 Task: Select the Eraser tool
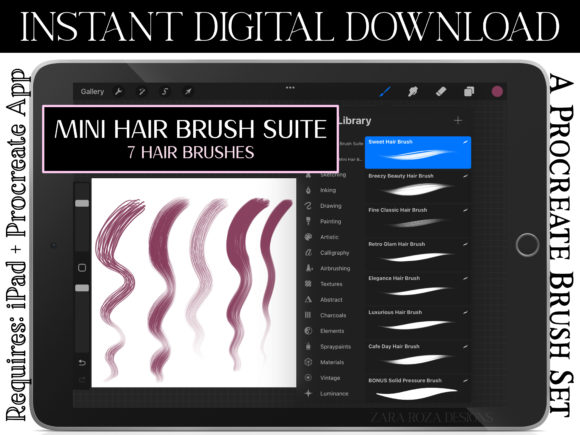tap(441, 91)
